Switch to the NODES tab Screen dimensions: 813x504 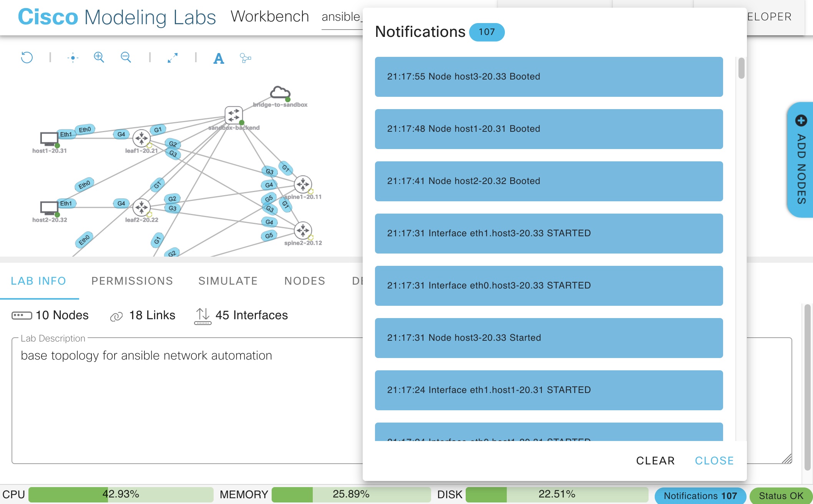coord(304,280)
